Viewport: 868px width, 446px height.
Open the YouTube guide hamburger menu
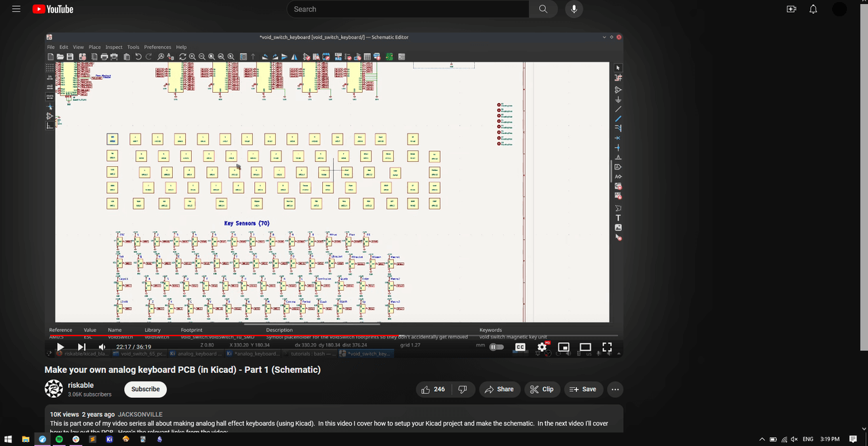16,9
